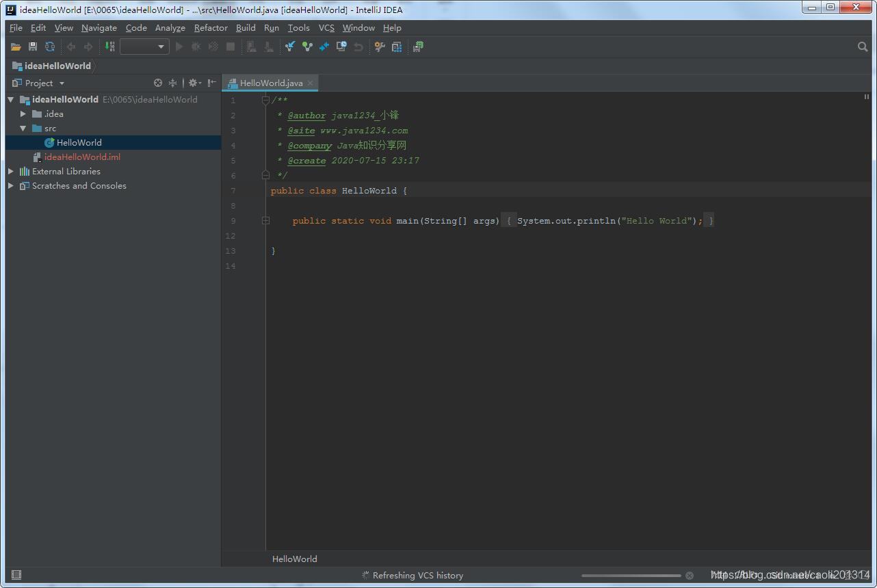Open the VCS menu
Image resolution: width=877 pixels, height=588 pixels.
tap(326, 28)
